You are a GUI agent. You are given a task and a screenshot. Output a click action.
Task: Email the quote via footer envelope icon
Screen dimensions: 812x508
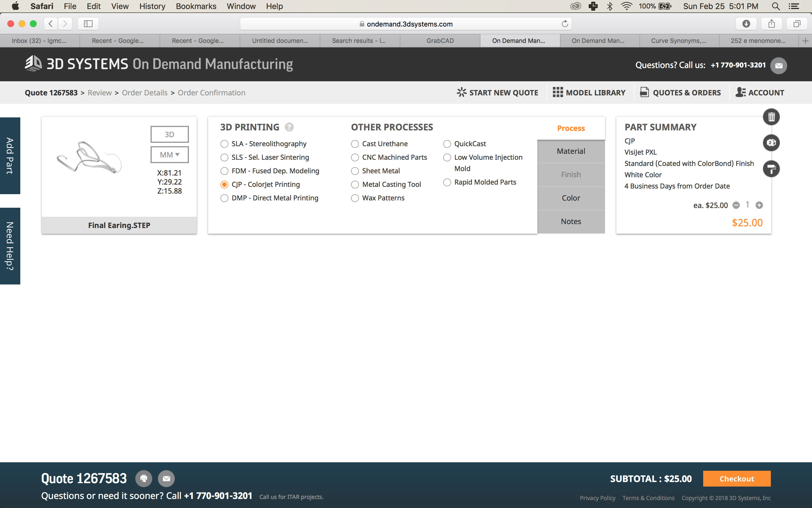click(166, 478)
